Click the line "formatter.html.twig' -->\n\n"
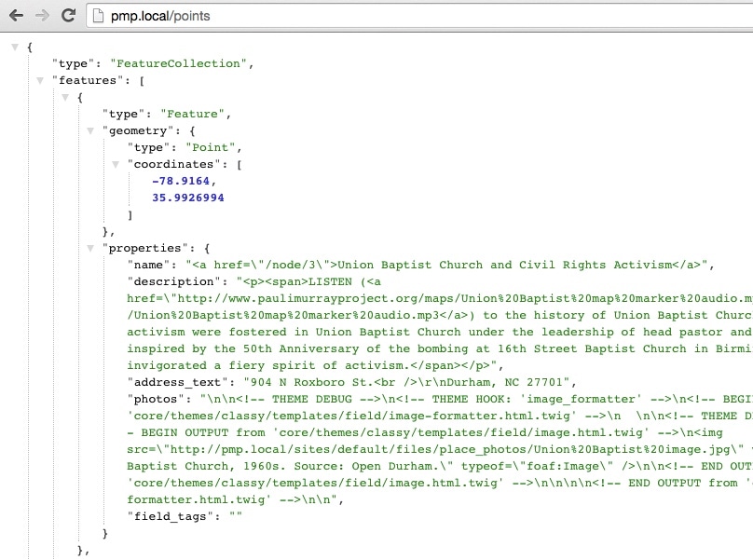Screen dimensions: 753x560 (235, 500)
